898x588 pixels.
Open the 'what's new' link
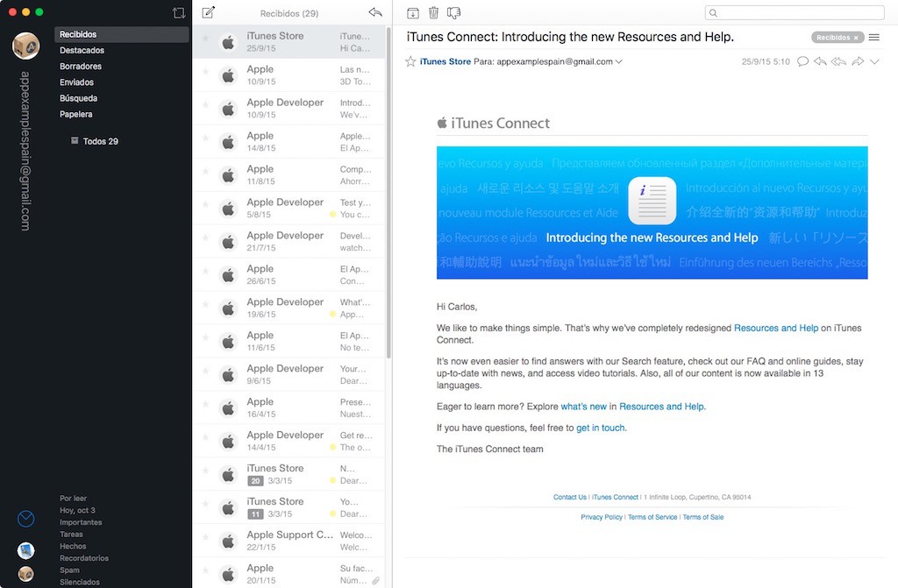[583, 407]
